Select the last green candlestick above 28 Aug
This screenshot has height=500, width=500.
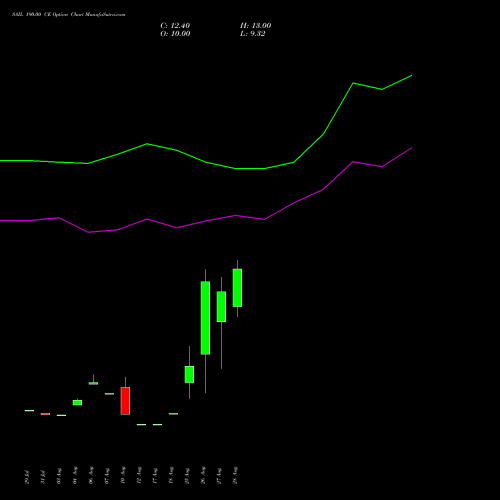(x=237, y=288)
